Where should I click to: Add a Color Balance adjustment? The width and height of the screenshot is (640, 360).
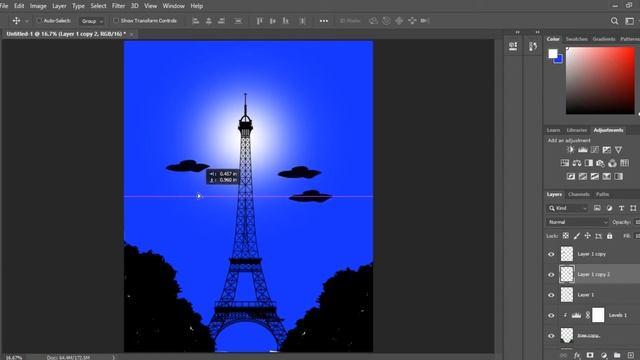[577, 163]
